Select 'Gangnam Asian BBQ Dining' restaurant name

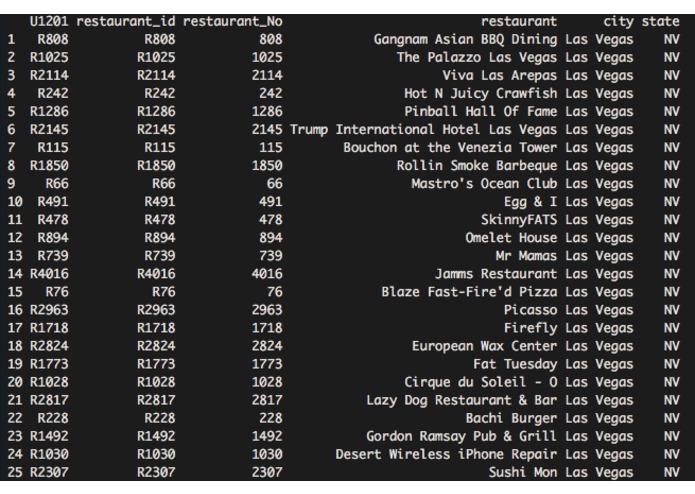click(x=465, y=39)
